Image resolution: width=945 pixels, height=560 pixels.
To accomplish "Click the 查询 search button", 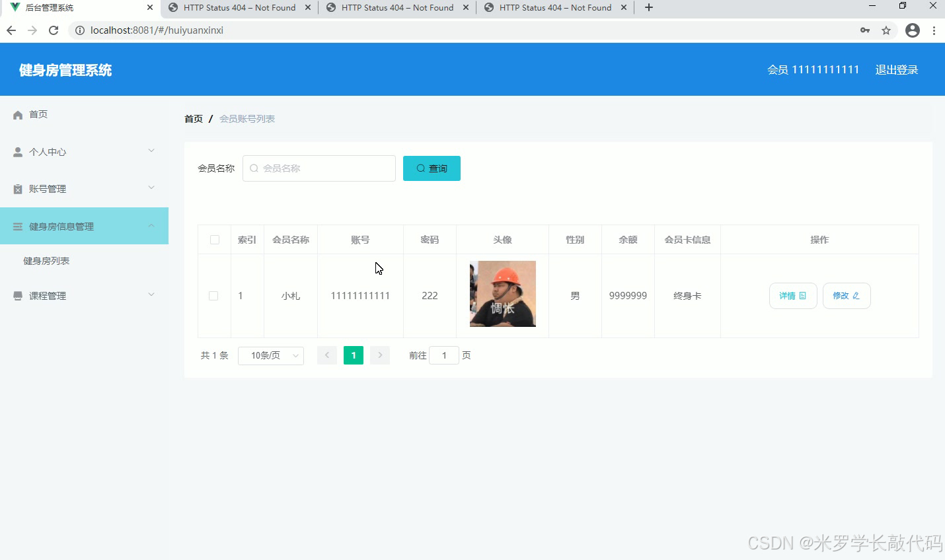I will point(431,168).
